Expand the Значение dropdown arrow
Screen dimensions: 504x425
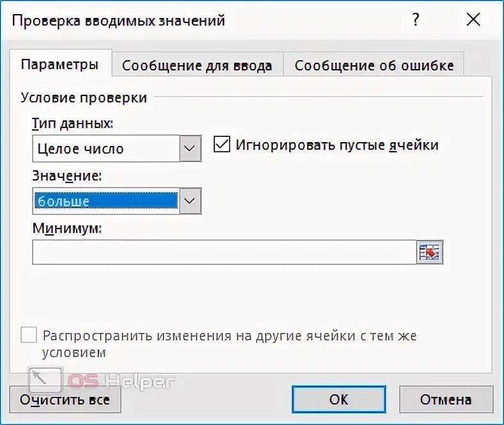[x=190, y=201]
